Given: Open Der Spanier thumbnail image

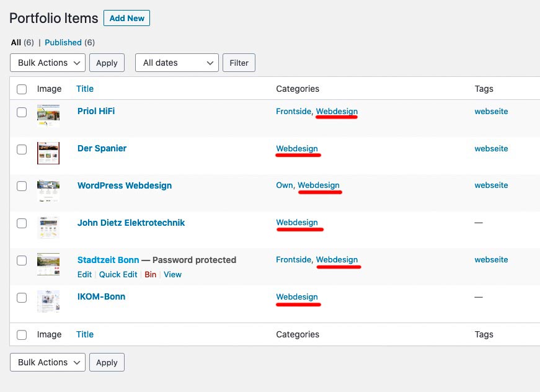Looking at the screenshot, I should (48, 153).
